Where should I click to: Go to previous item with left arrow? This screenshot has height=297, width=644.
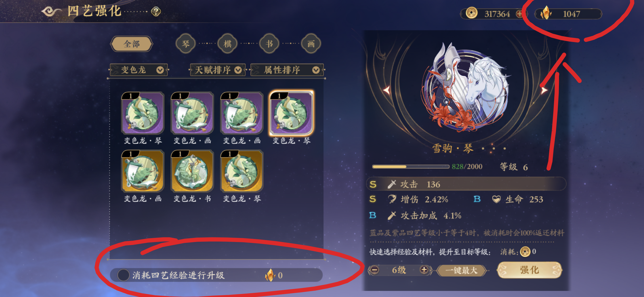387,90
